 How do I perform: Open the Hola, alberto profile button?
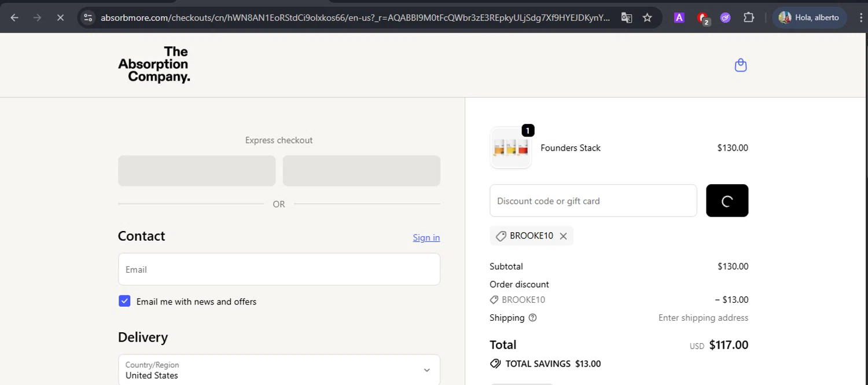pos(809,17)
